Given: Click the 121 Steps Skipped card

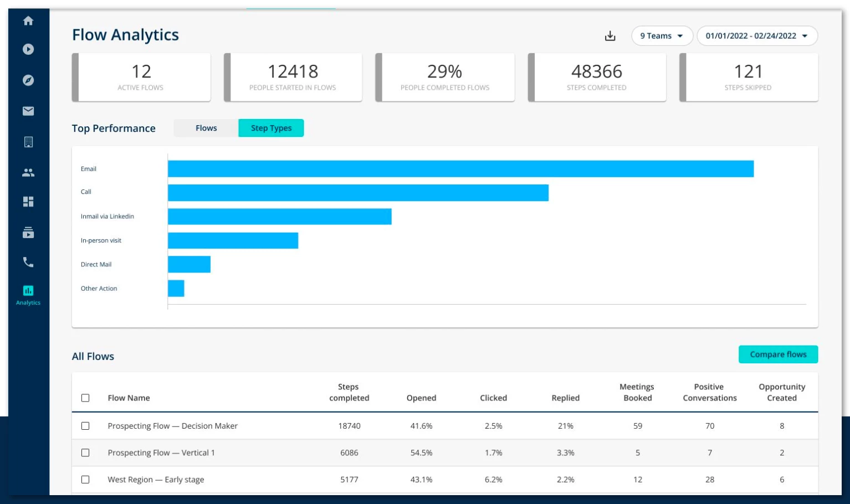Looking at the screenshot, I should [749, 78].
